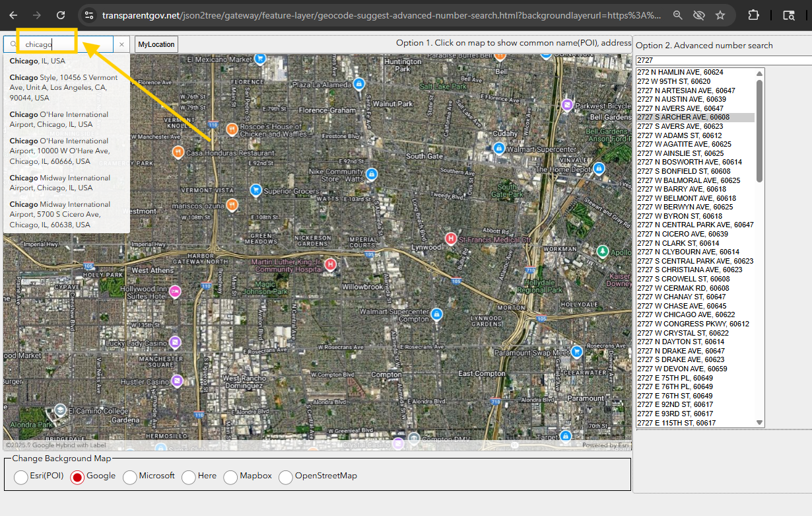812x516 pixels.
Task: Choose O'Hare suggestion with 10000 W O'Hare Ave
Action: tap(67, 151)
